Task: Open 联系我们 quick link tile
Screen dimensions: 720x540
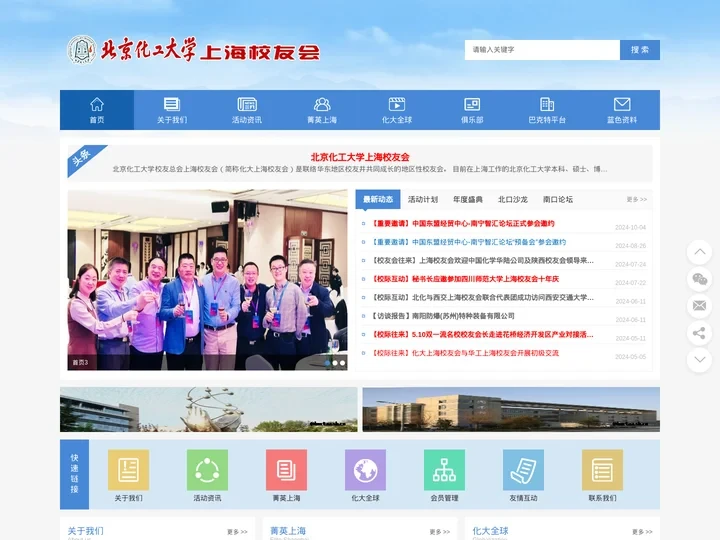Action: 602,470
